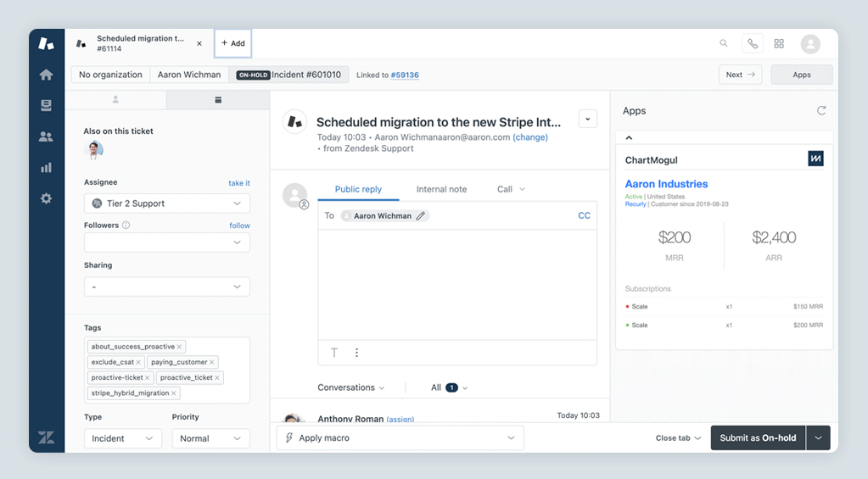868x479 pixels.
Task: Select the Public reply tab
Action: tap(358, 189)
